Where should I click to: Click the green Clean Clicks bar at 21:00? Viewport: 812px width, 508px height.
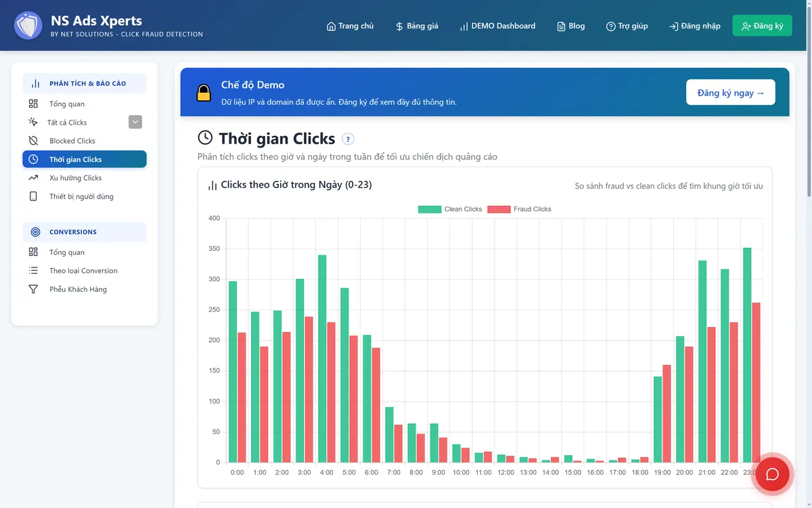pos(702,362)
